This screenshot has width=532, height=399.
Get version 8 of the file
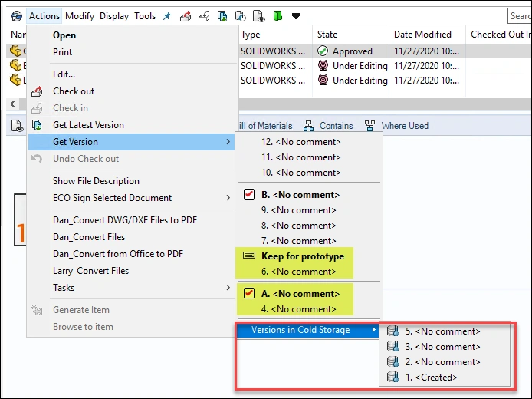coord(298,226)
